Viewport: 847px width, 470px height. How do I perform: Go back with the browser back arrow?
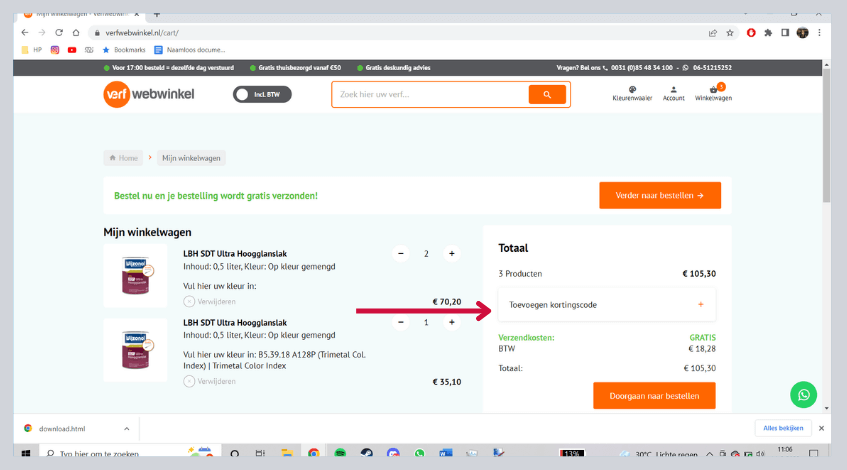[25, 32]
